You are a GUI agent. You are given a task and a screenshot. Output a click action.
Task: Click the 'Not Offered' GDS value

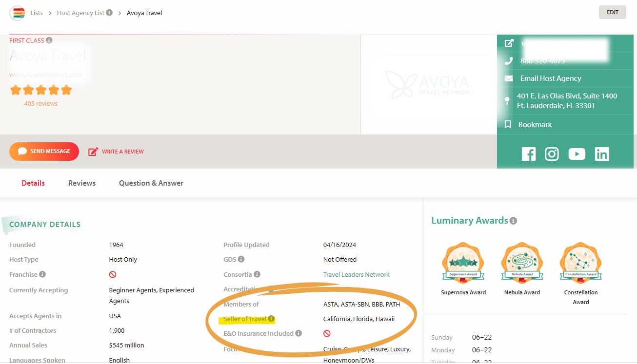[340, 259]
